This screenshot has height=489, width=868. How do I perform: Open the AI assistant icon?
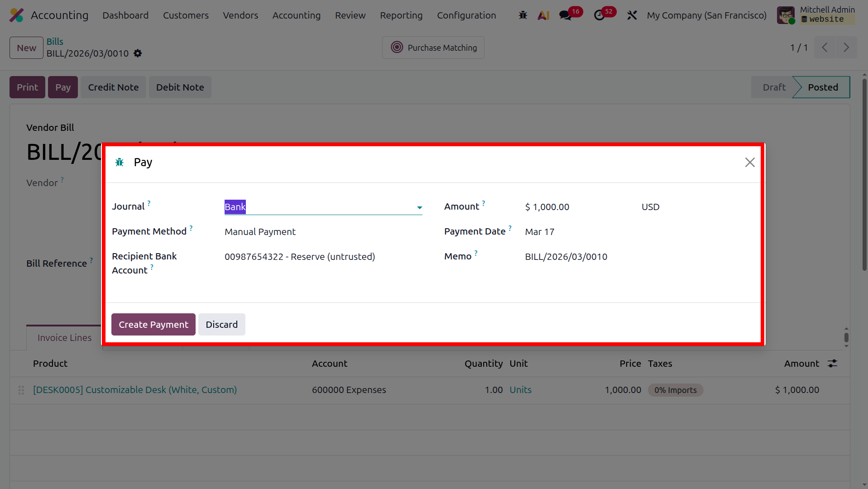pos(543,15)
